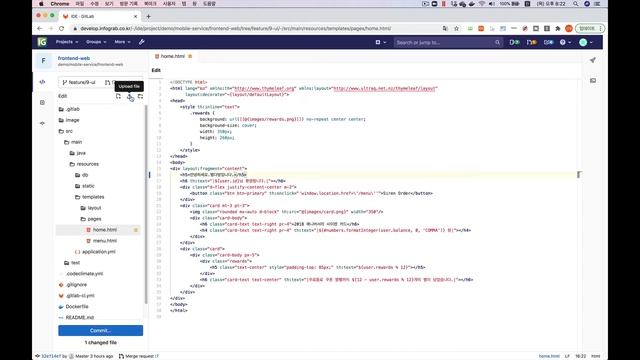Open the Groups dropdown menu

tap(96, 42)
